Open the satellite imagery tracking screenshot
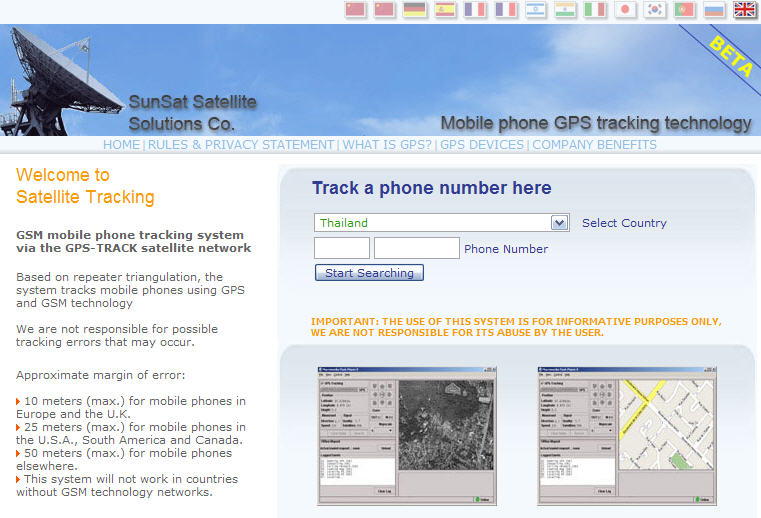The image size is (761, 518). click(407, 436)
